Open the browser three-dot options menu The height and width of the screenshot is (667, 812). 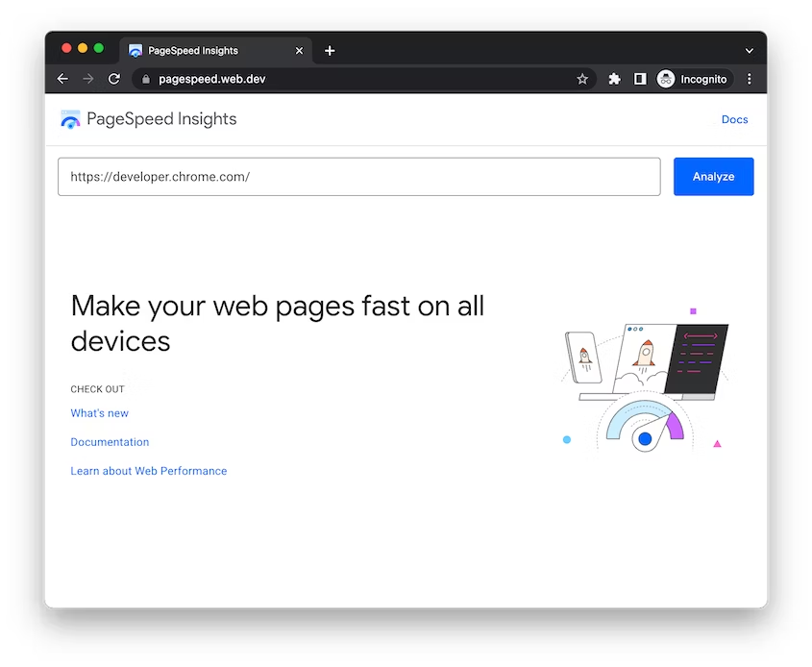pos(750,79)
